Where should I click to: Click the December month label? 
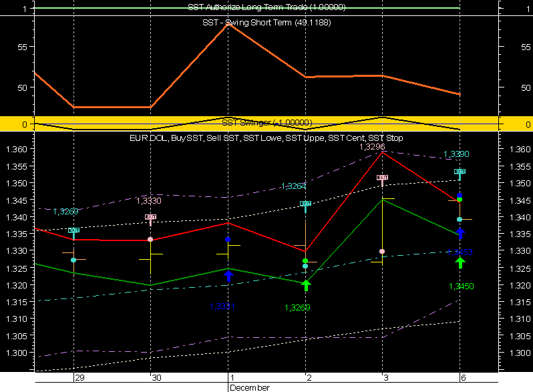pyautogui.click(x=250, y=387)
